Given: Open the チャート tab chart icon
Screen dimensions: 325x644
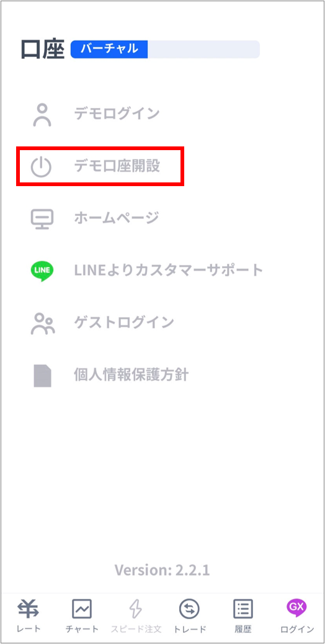Looking at the screenshot, I should pyautogui.click(x=82, y=609).
